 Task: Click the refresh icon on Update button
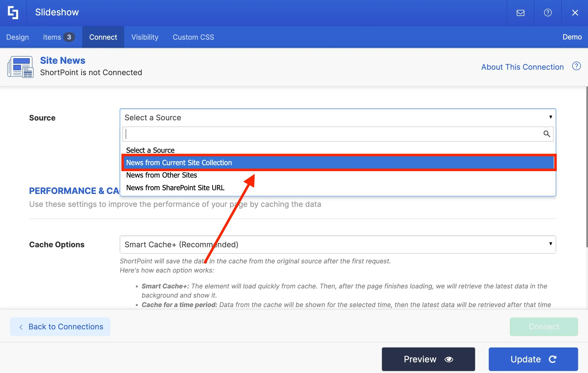(553, 359)
